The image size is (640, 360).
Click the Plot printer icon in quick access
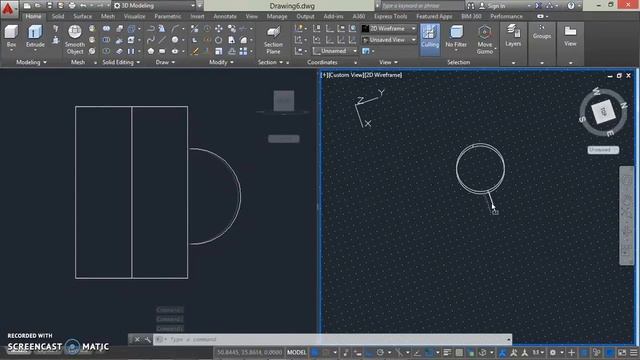pos(72,5)
